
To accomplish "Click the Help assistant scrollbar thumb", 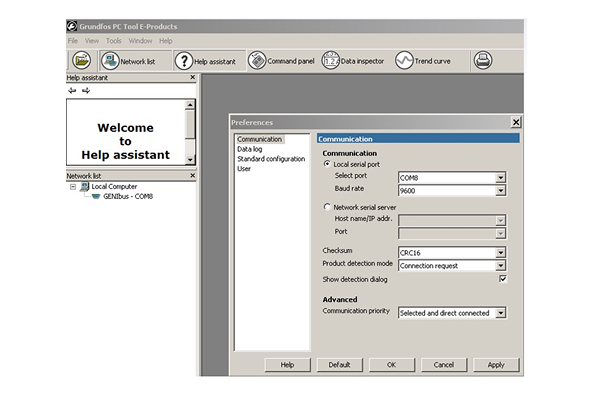I will pos(190,124).
